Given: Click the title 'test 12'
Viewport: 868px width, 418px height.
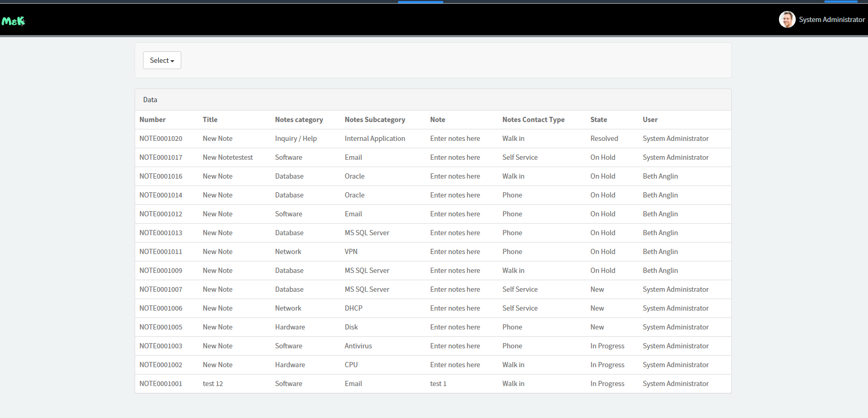Looking at the screenshot, I should tap(213, 383).
